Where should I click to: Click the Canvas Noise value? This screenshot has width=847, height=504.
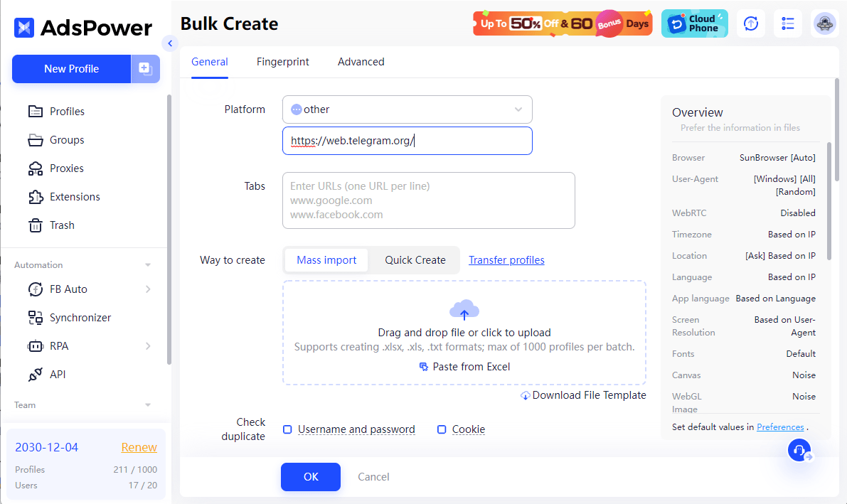tap(804, 375)
